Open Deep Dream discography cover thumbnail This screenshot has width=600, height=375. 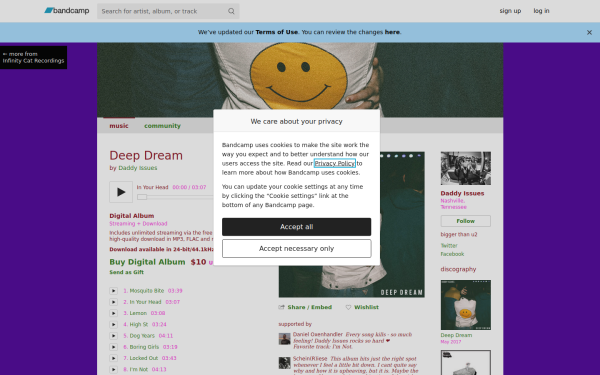(x=466, y=305)
